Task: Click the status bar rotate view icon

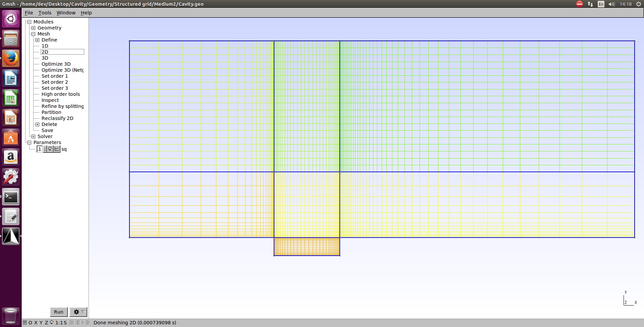Action: 52,323
